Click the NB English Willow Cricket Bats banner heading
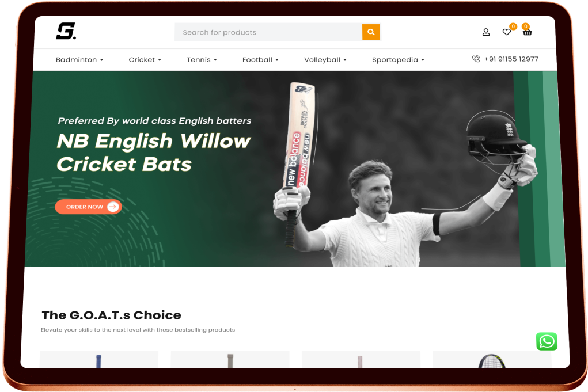The width and height of the screenshot is (588, 392). pos(153,153)
